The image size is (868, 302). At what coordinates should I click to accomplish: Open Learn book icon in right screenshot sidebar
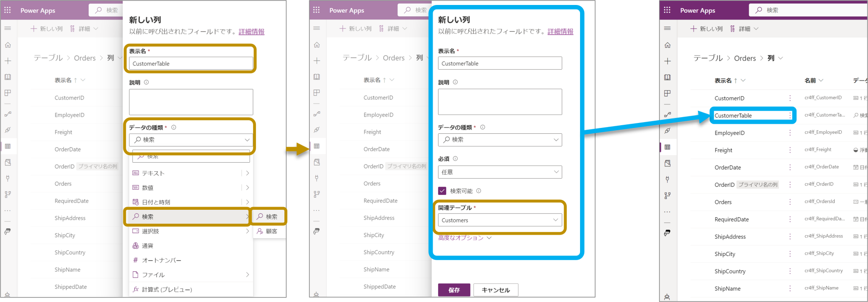667,77
